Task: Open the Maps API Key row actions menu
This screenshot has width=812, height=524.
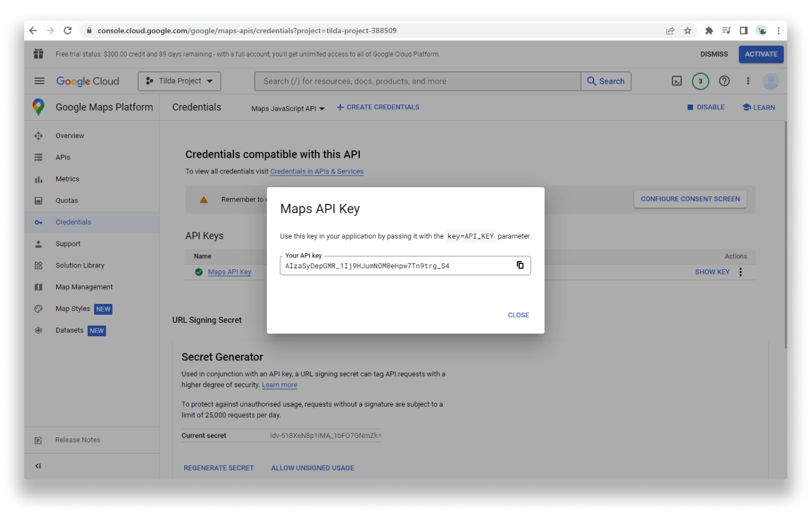Action: coord(740,272)
